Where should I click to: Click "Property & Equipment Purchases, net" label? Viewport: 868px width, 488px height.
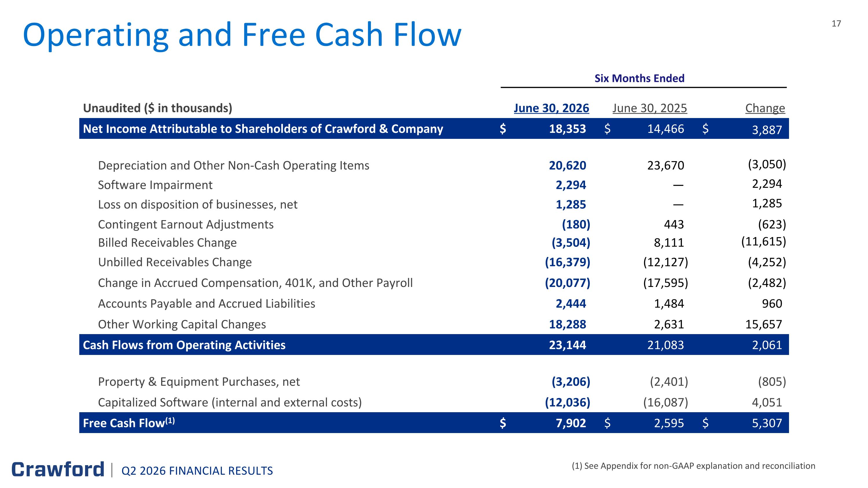coord(199,382)
